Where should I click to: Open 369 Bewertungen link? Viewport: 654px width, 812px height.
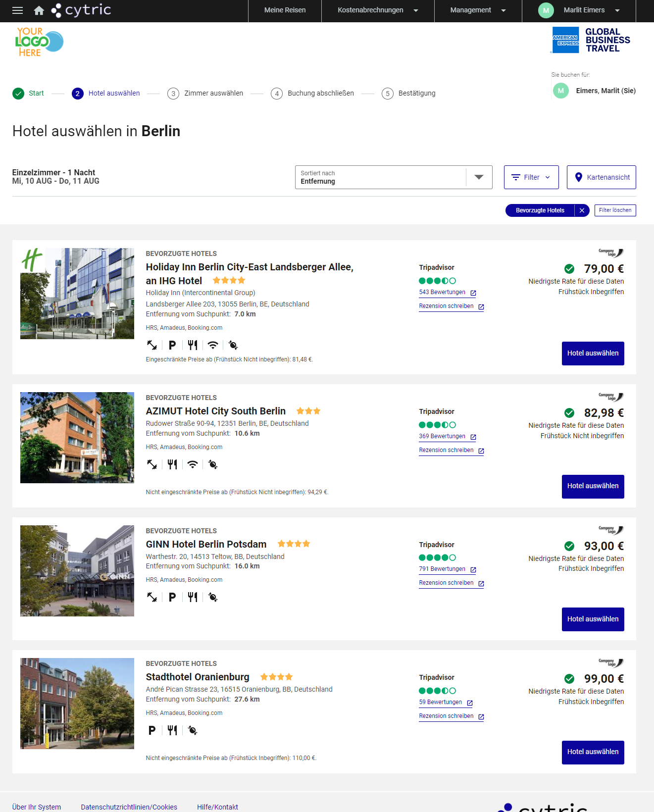(448, 437)
